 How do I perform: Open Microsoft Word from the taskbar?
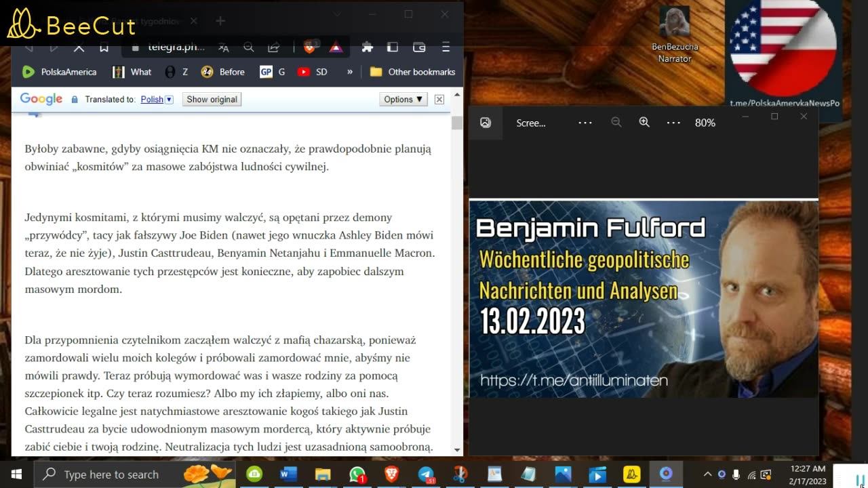coord(288,474)
